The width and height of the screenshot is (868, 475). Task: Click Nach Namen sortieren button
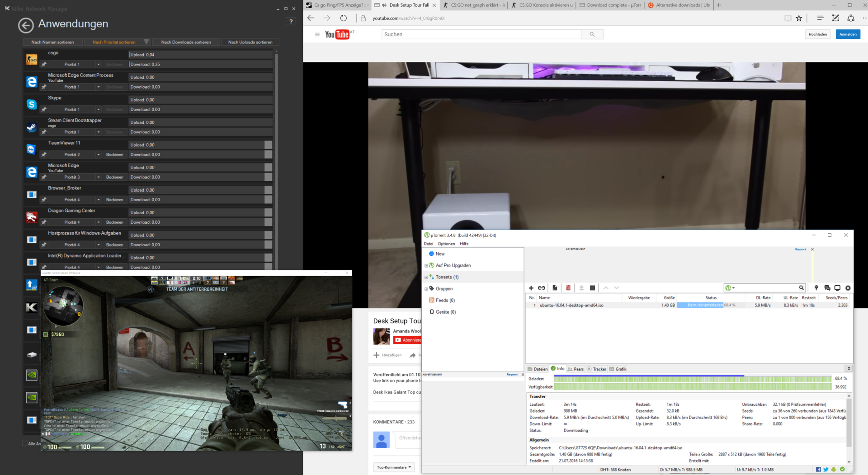[52, 42]
